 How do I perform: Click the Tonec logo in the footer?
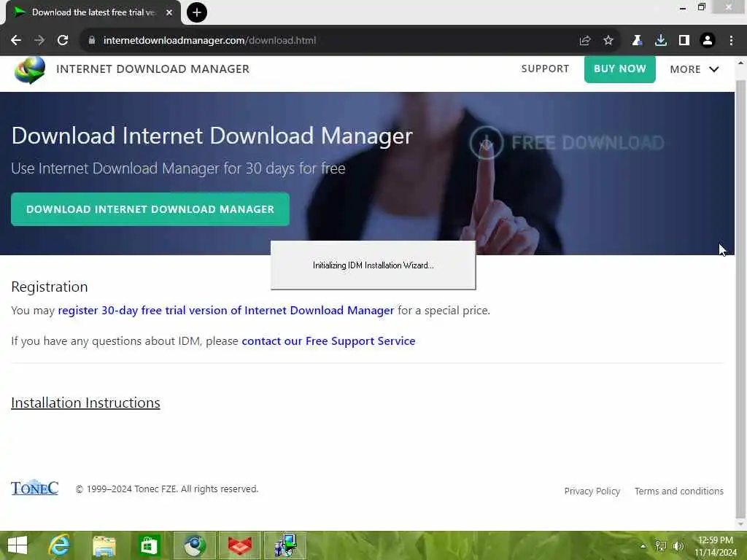pyautogui.click(x=35, y=488)
